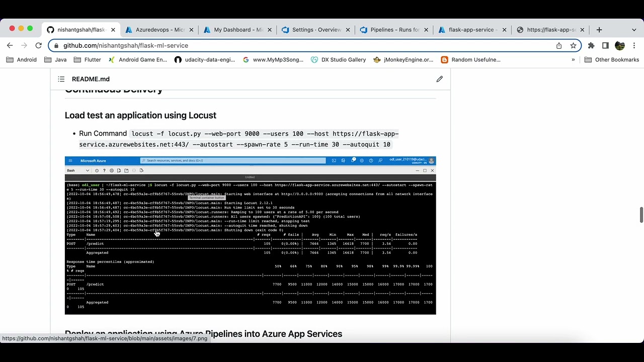Viewport: 644px width, 362px height.
Task: Click the red macOS close window button
Action: (12, 29)
